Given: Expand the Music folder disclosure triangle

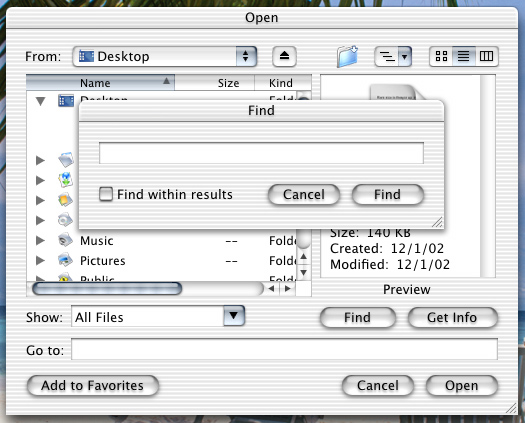Looking at the screenshot, I should (x=40, y=240).
